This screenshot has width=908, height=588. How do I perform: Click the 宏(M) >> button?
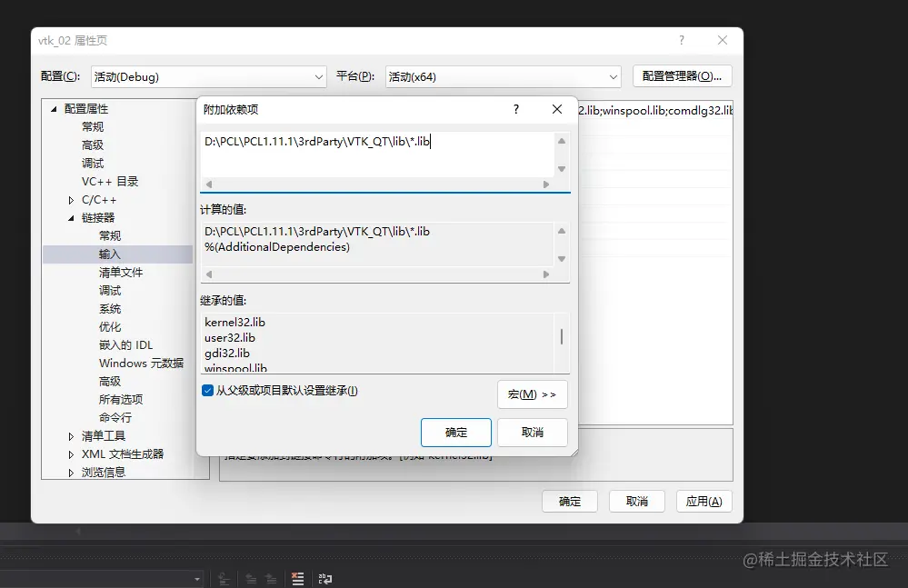pyautogui.click(x=533, y=394)
